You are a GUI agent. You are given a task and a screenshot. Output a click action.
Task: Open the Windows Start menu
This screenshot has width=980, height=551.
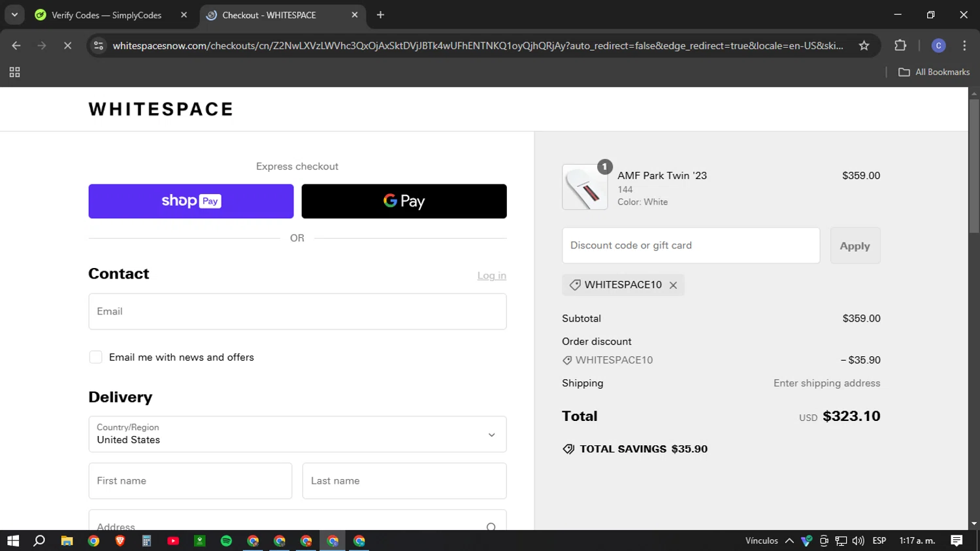point(13,541)
